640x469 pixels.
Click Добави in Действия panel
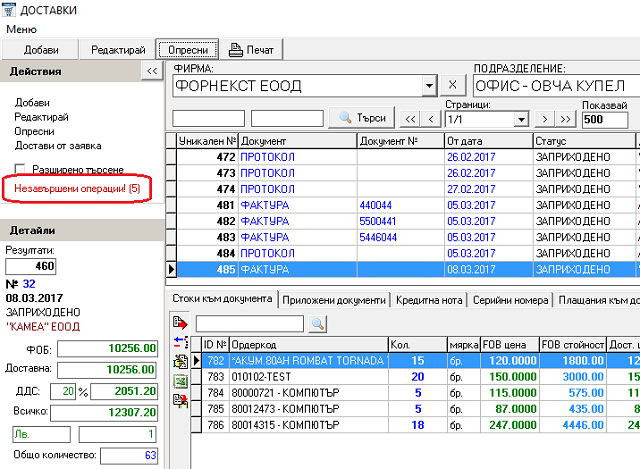click(32, 103)
